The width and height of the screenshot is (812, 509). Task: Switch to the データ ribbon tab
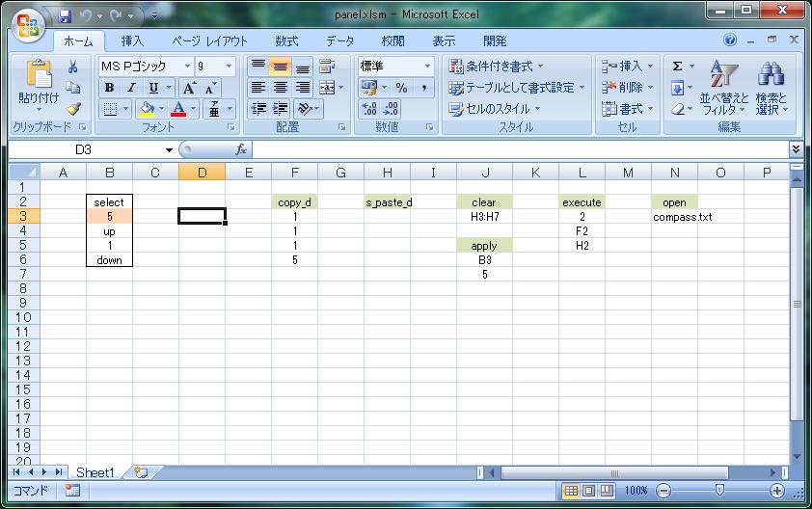[x=339, y=41]
